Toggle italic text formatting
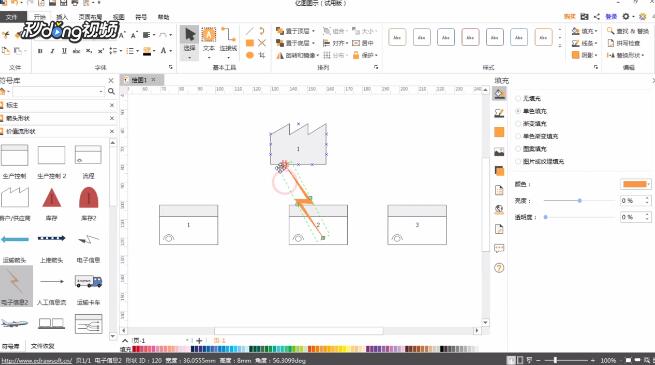655x365 pixels. [52, 51]
